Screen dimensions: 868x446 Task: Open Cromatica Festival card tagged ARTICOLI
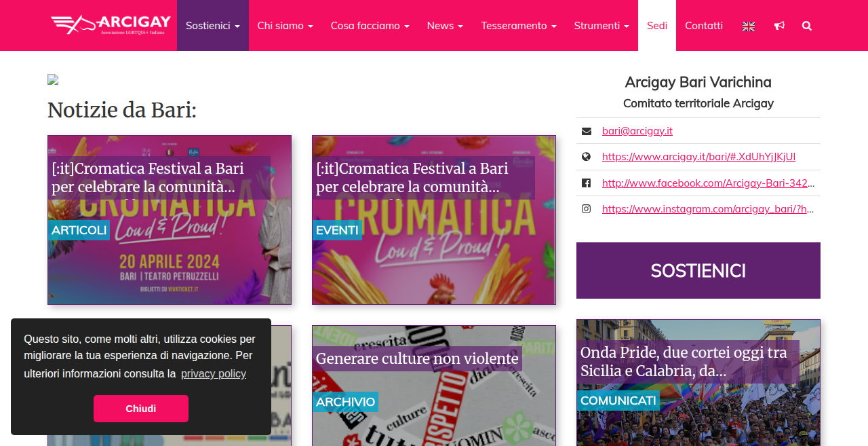coord(170,220)
